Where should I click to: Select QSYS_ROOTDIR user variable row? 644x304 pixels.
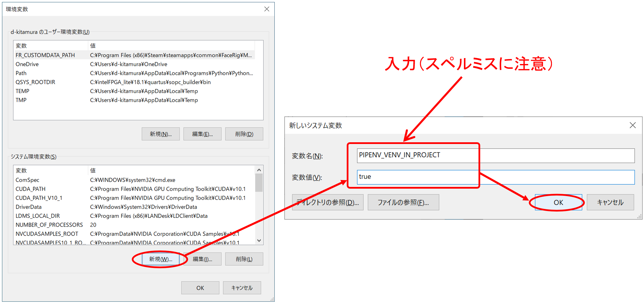[135, 82]
